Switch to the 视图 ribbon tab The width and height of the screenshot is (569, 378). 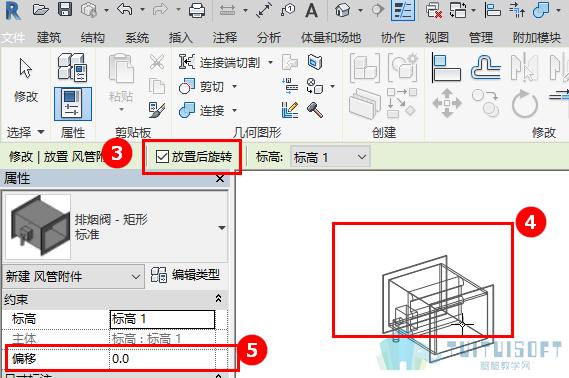437,37
